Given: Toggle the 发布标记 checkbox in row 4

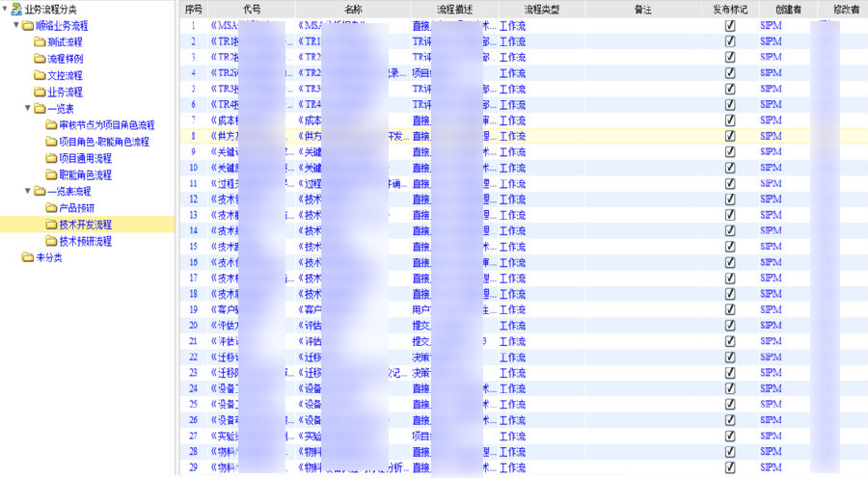Looking at the screenshot, I should click(730, 73).
